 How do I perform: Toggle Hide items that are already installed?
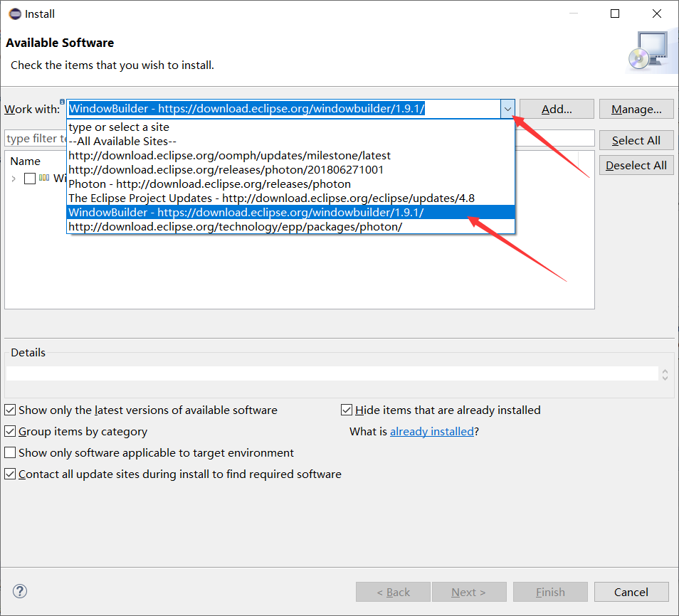[x=347, y=410]
